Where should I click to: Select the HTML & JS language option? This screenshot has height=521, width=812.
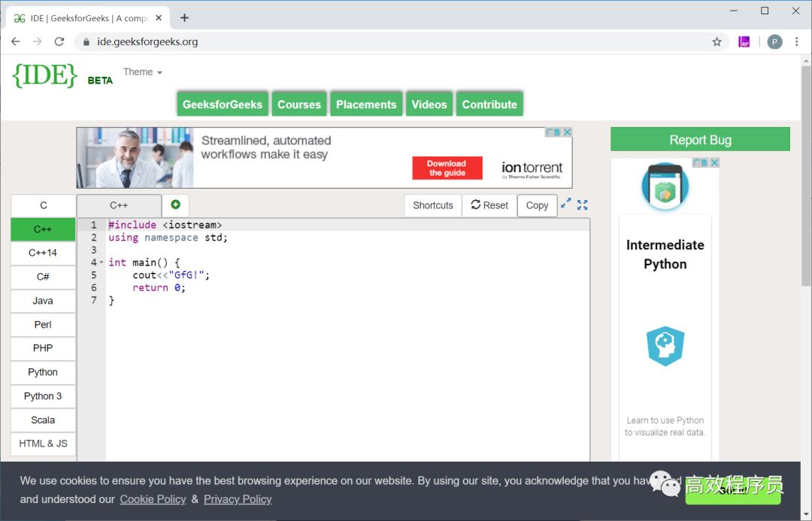click(43, 444)
